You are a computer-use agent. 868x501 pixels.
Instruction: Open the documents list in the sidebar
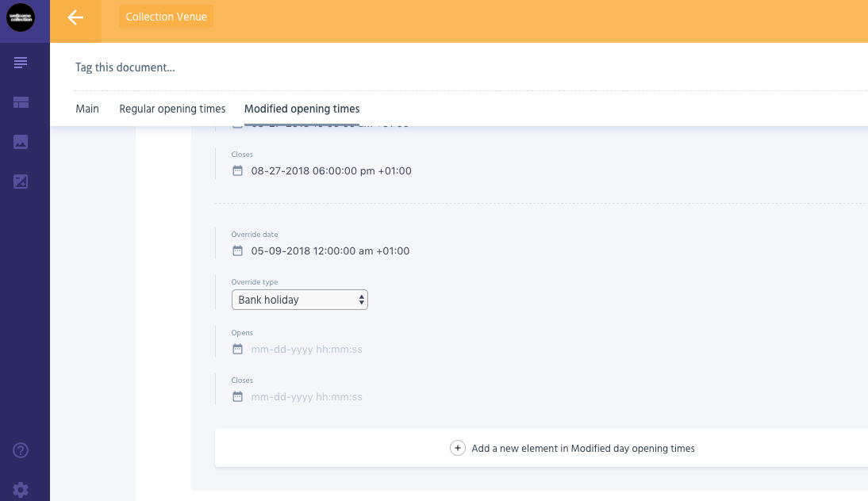[x=21, y=63]
